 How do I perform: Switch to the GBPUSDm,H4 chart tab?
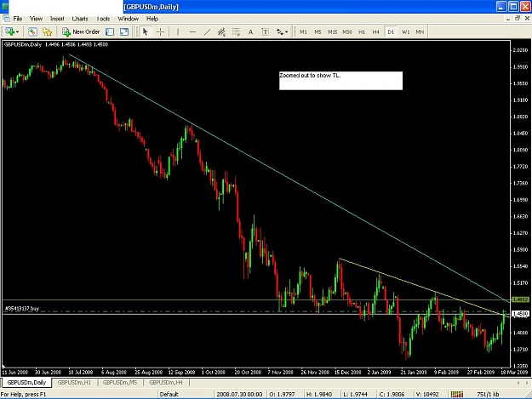tap(166, 382)
